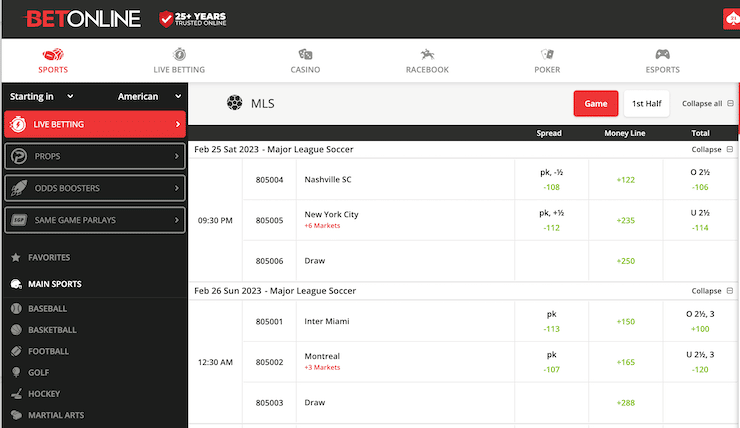Click the Golf icon in sidebar
The height and width of the screenshot is (428, 740).
tap(16, 372)
